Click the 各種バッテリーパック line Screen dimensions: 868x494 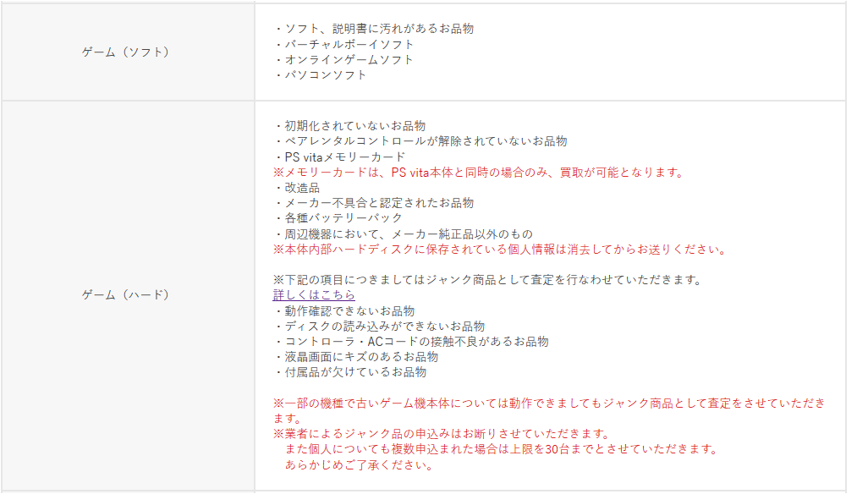point(338,218)
